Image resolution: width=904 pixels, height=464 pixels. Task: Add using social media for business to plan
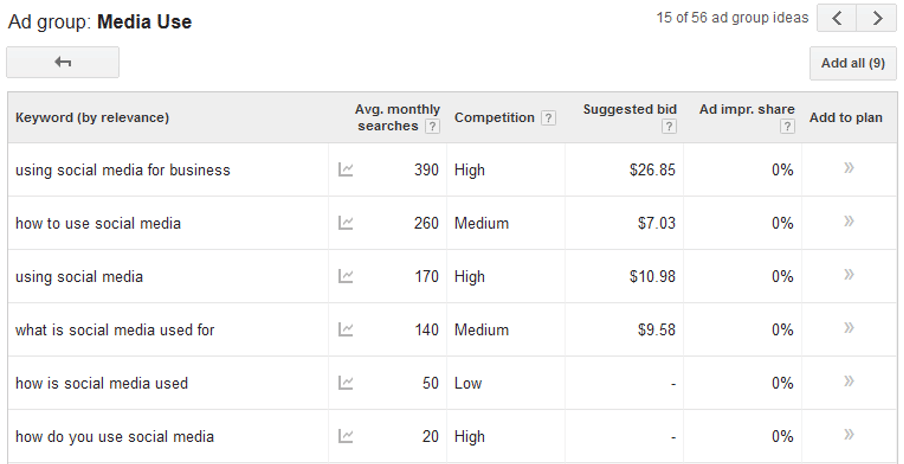click(849, 168)
